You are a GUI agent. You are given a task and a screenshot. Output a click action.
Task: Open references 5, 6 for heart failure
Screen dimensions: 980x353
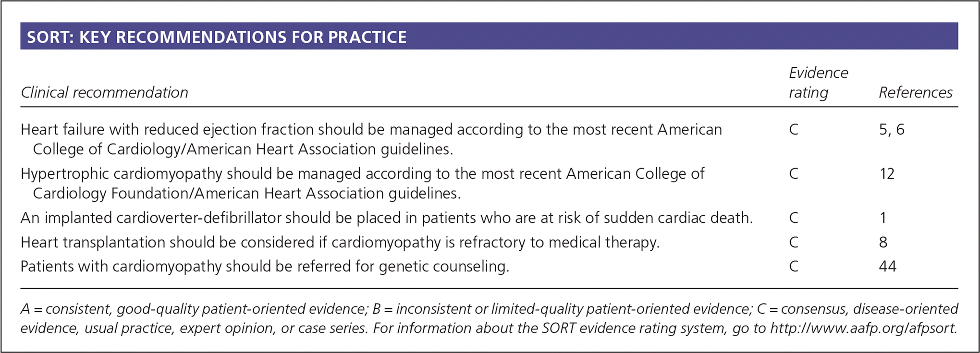pos(891,130)
